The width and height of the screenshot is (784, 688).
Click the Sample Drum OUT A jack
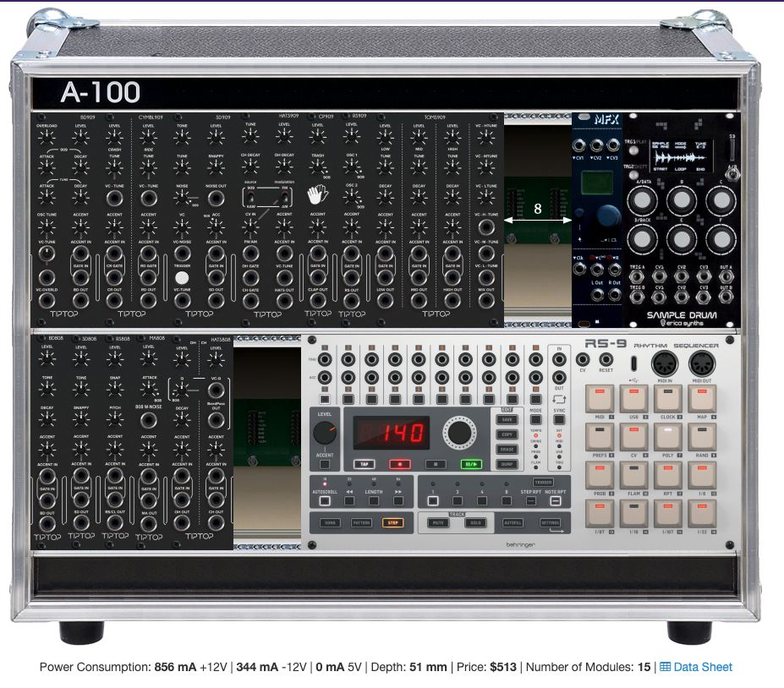coord(726,276)
